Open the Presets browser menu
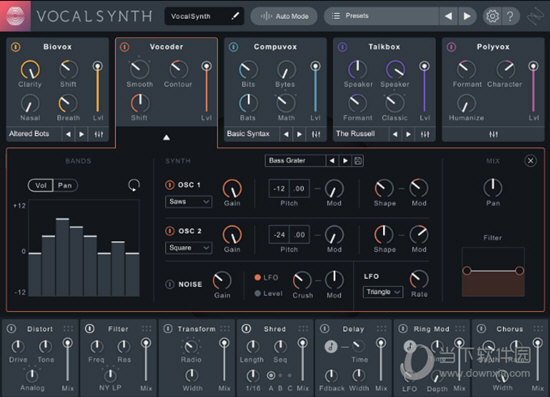Screen dimensions: 550x397 pyautogui.click(x=381, y=16)
